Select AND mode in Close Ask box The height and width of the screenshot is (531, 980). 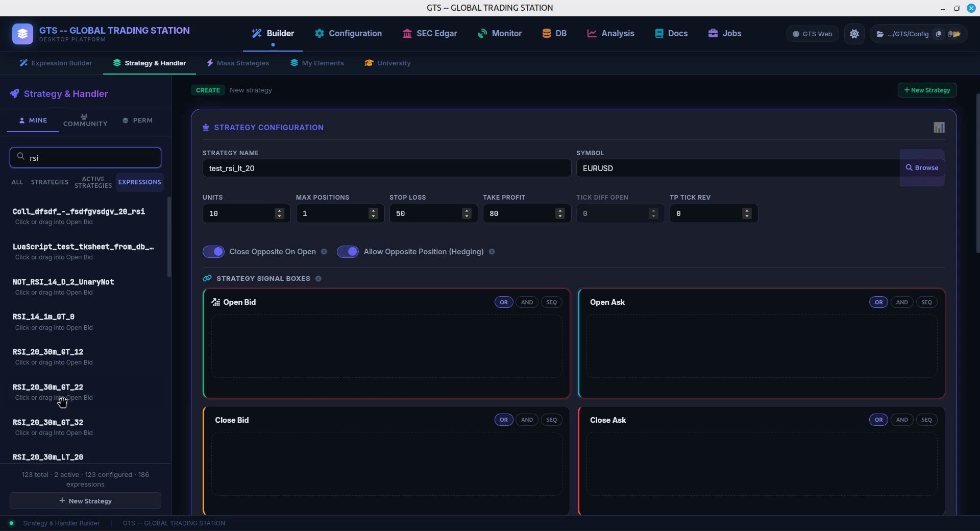(x=902, y=420)
